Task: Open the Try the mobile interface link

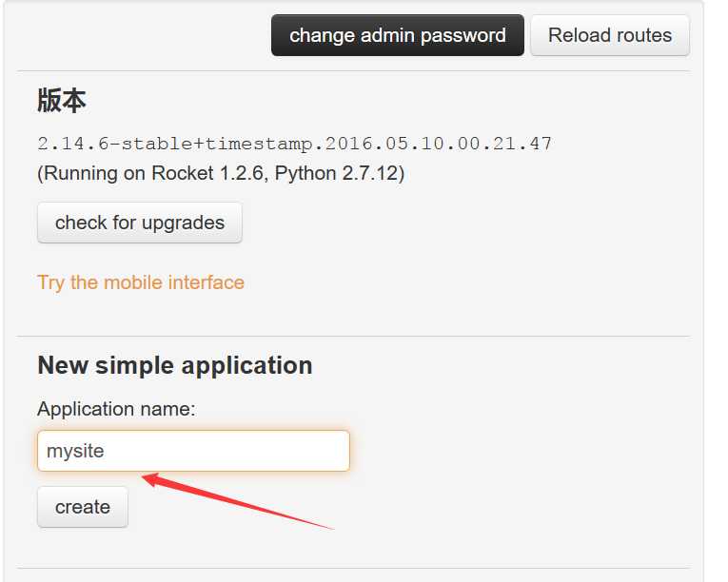Action: click(141, 282)
